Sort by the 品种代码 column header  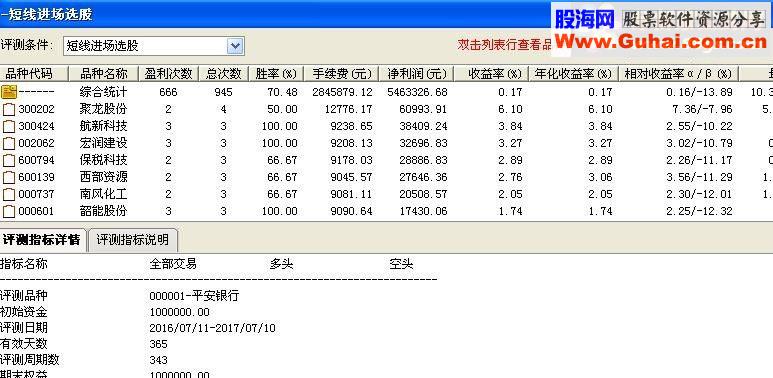pyautogui.click(x=34, y=74)
